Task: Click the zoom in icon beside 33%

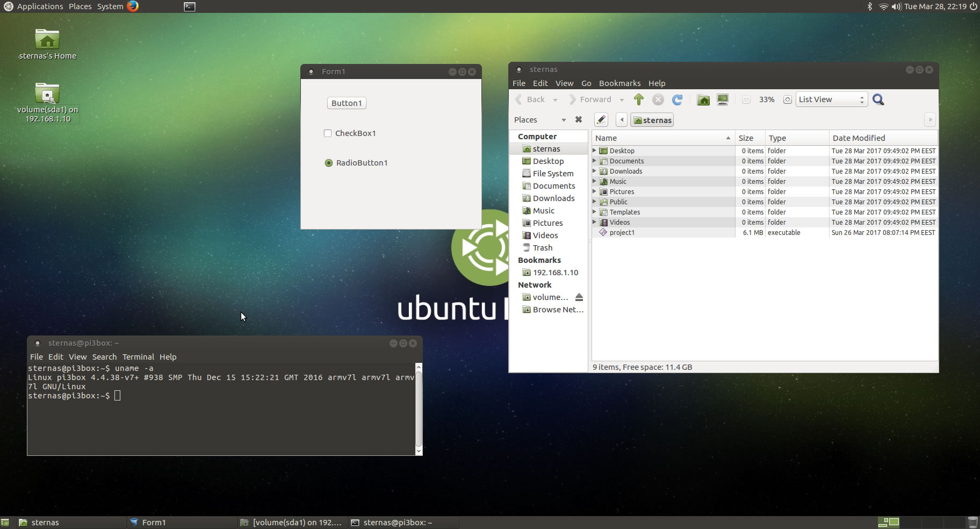Action: (x=787, y=99)
